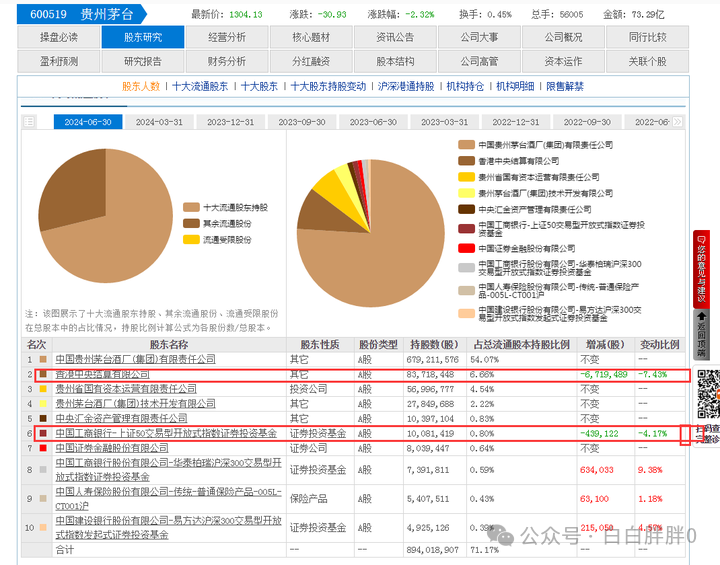Select the 2023-03-31 report date
The width and height of the screenshot is (720, 565).
click(444, 122)
